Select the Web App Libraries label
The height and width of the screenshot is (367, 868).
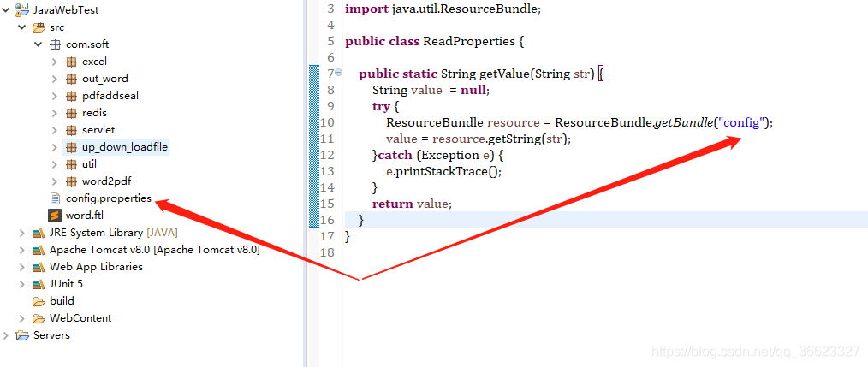click(x=97, y=267)
